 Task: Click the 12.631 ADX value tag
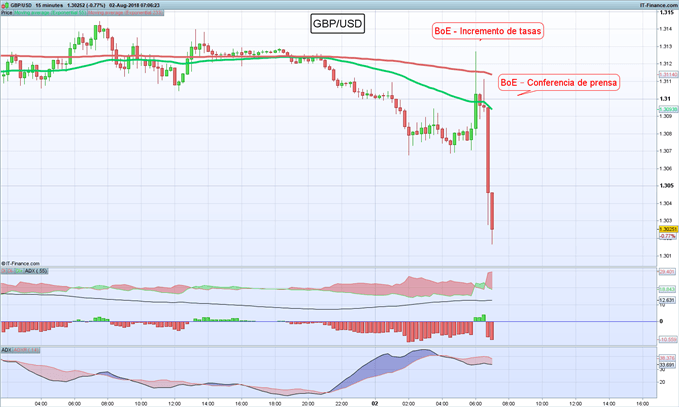(x=667, y=300)
